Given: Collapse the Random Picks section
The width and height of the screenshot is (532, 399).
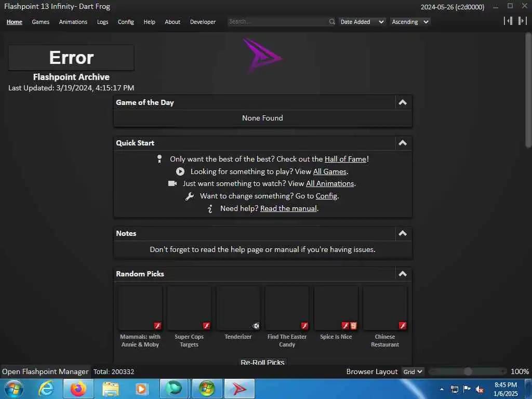Looking at the screenshot, I should [403, 274].
